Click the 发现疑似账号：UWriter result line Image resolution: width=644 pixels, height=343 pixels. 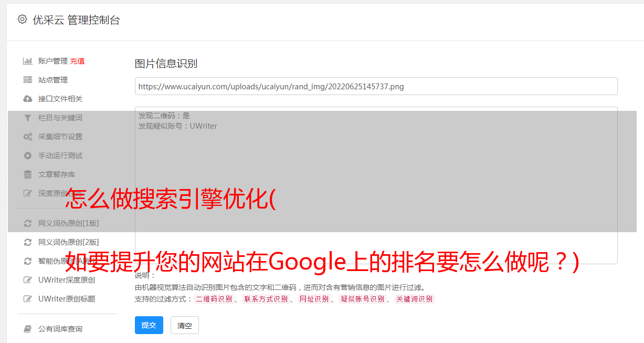pos(177,126)
